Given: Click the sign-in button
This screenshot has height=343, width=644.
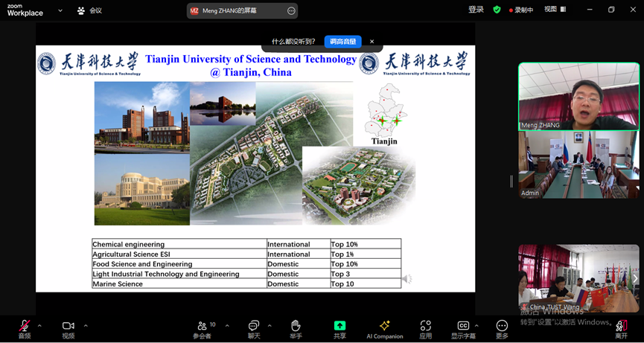Looking at the screenshot, I should click(476, 10).
